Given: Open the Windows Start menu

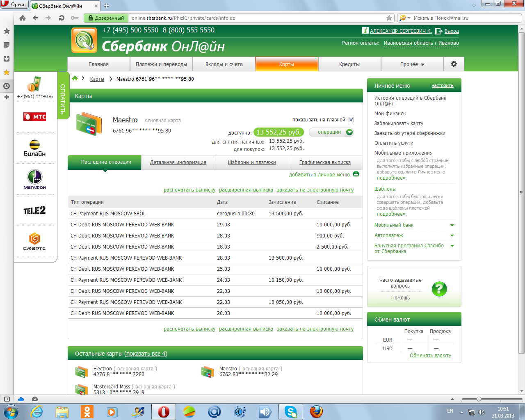Looking at the screenshot, I should coord(11,411).
